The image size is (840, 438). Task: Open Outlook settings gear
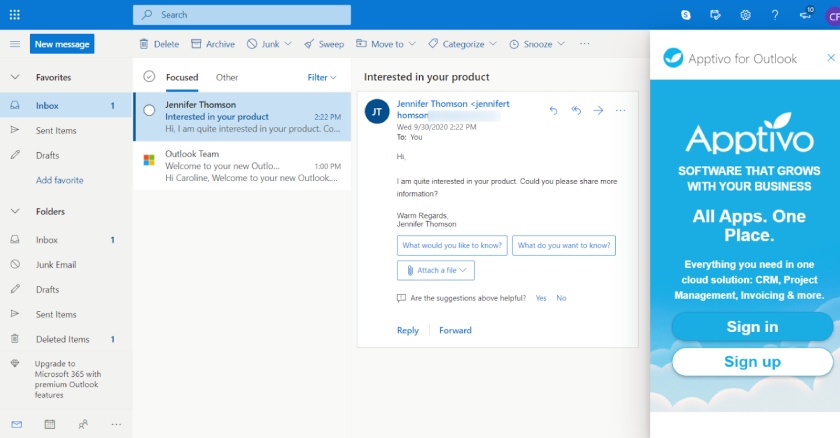(745, 15)
